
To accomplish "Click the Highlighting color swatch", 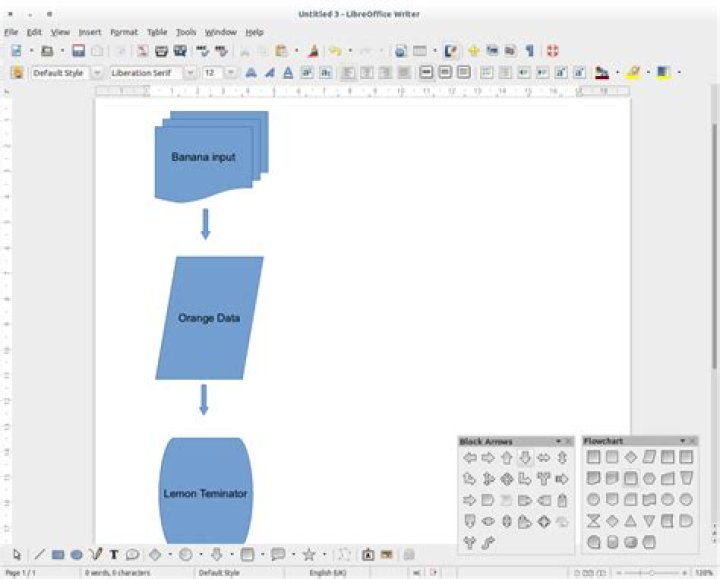I will tap(633, 73).
